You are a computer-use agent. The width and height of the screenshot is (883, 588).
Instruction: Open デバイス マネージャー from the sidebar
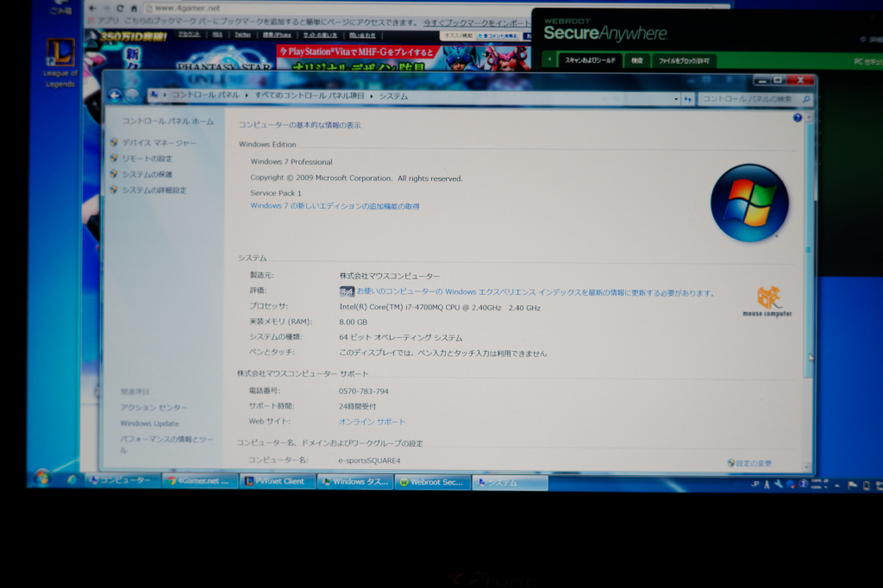pos(159,143)
